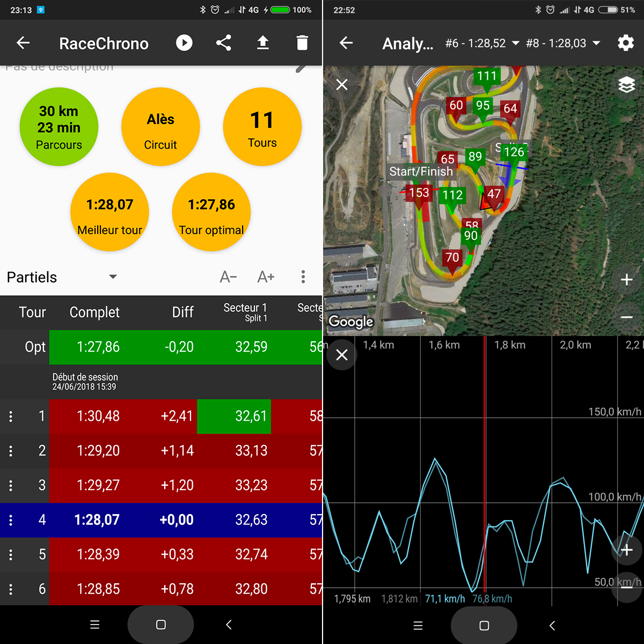Zoom in the speed graph with plus

point(626,550)
